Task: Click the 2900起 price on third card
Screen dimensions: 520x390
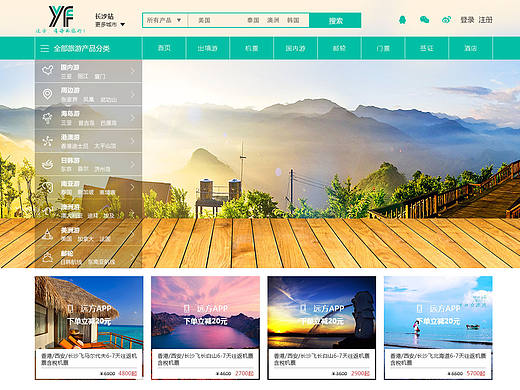Action: click(360, 373)
